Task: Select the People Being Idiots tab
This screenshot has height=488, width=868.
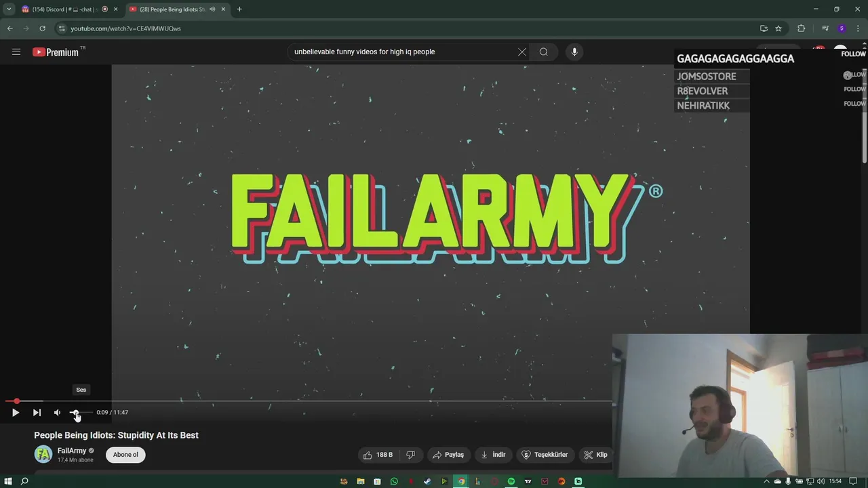Action: (172, 9)
